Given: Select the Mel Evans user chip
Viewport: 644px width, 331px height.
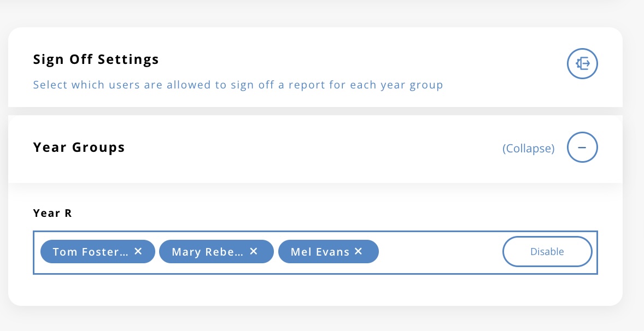Looking at the screenshot, I should point(320,252).
